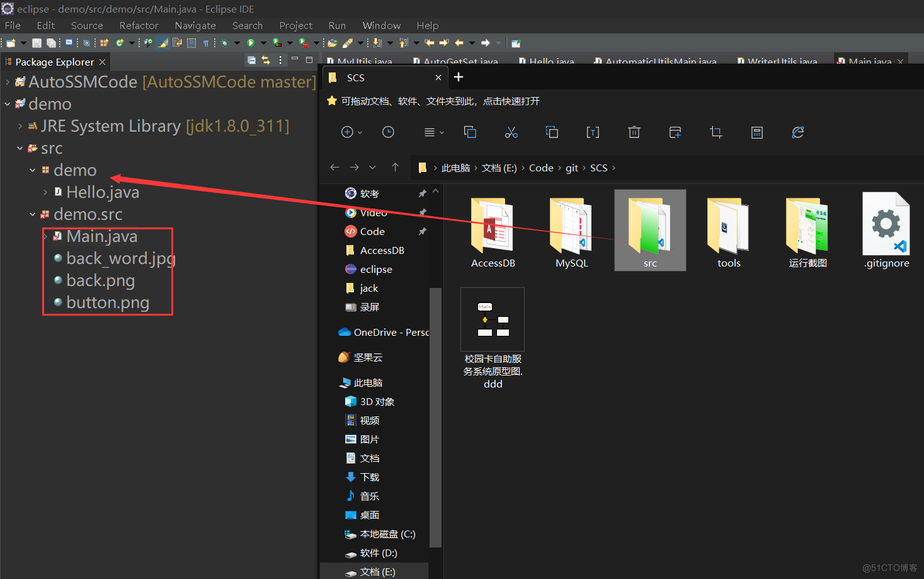Click the trash Delete icon in file manager

coord(634,132)
